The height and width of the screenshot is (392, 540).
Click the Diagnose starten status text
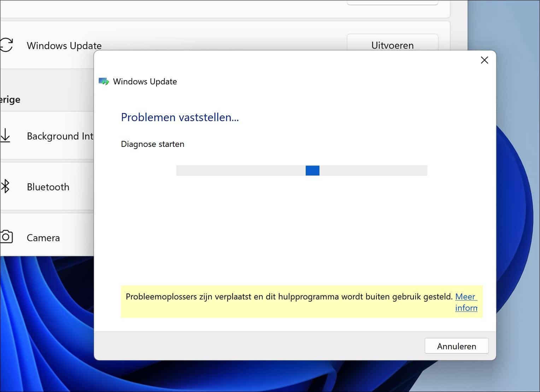[153, 144]
